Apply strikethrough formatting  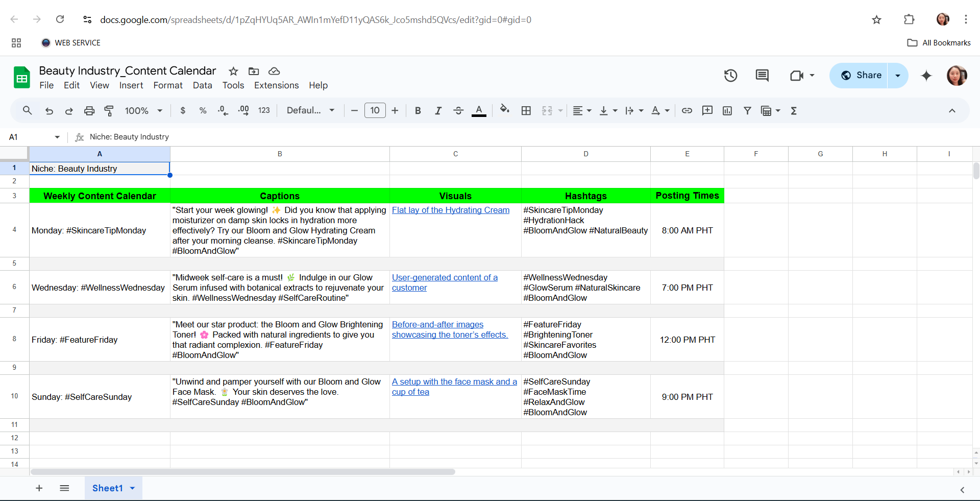pyautogui.click(x=458, y=110)
